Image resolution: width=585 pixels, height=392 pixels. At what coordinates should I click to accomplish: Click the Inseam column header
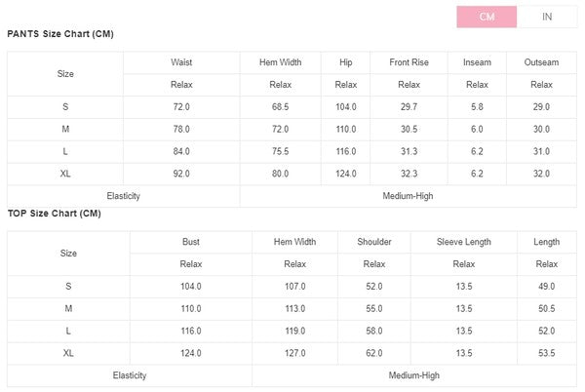pyautogui.click(x=477, y=62)
